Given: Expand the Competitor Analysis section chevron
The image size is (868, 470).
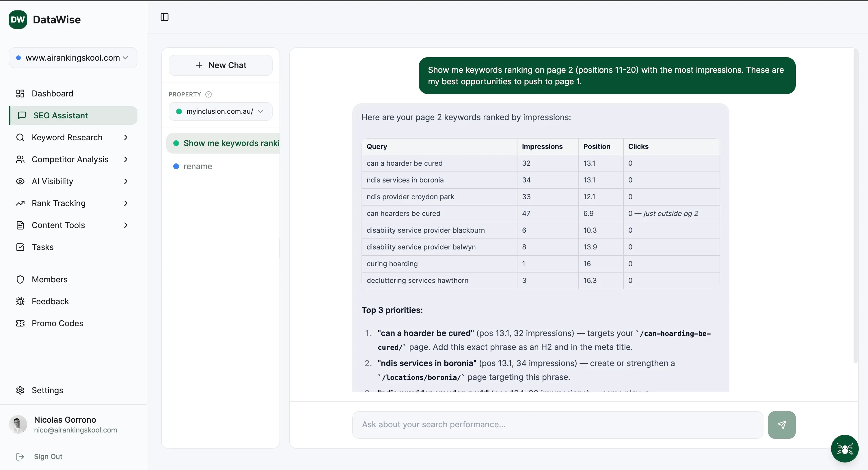Looking at the screenshot, I should (x=126, y=159).
